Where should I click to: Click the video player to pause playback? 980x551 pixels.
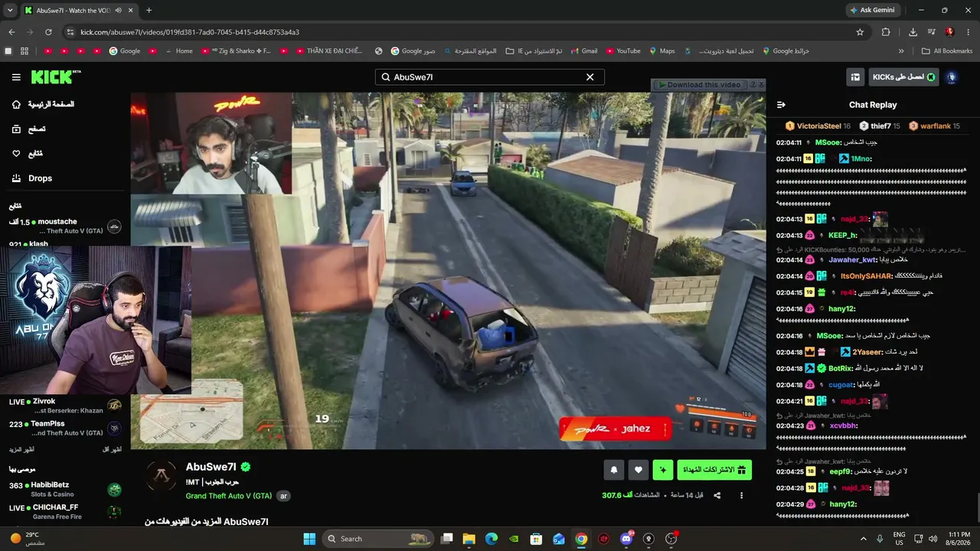(x=448, y=270)
